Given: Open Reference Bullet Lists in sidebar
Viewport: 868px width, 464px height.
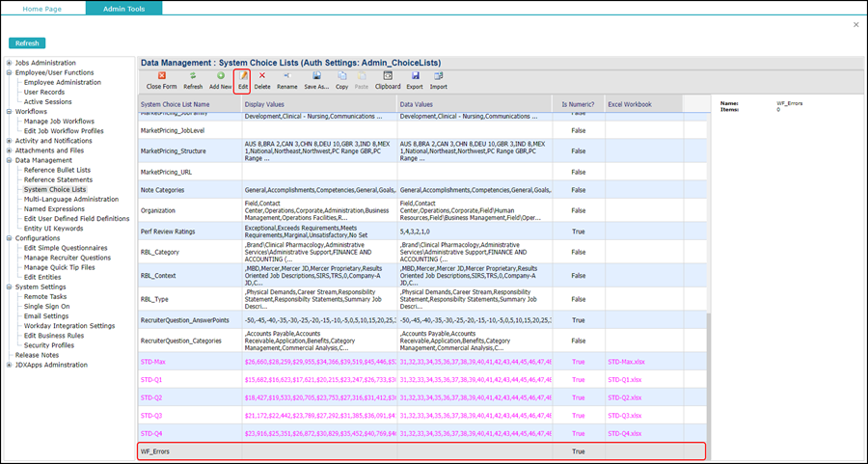Looking at the screenshot, I should pyautogui.click(x=58, y=170).
